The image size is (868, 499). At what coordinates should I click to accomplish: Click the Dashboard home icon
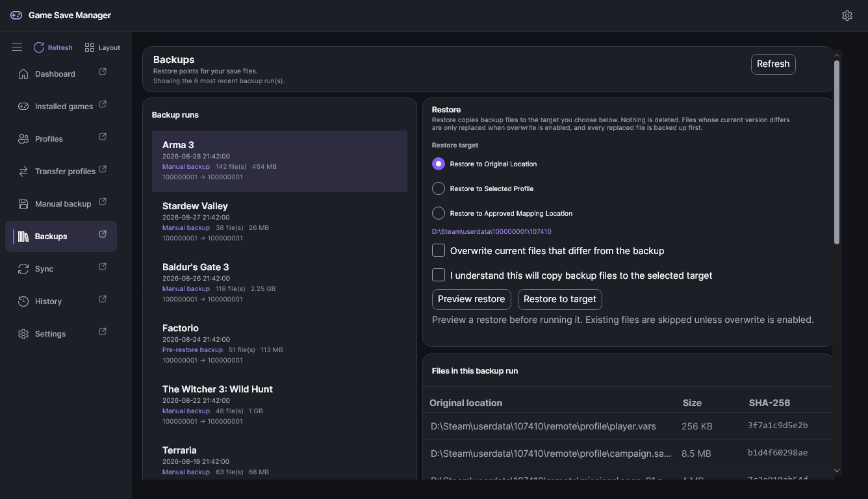23,73
